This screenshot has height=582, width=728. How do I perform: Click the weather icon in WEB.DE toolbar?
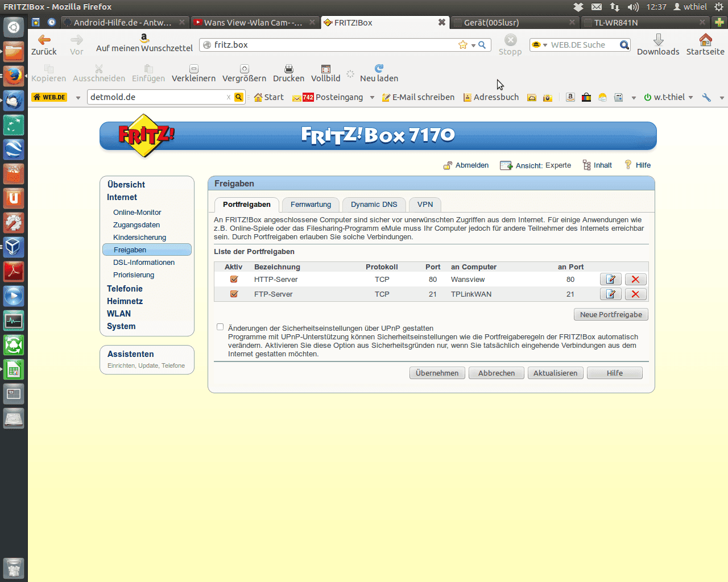click(x=602, y=97)
